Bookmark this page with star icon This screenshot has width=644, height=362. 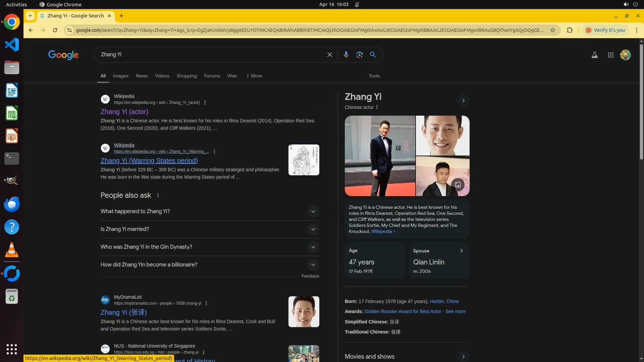(x=553, y=30)
